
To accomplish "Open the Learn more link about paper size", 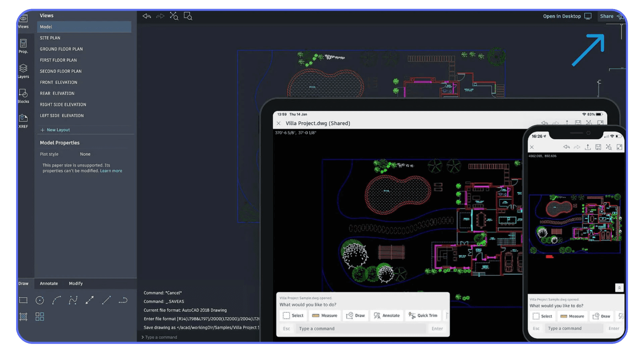I will (x=111, y=171).
